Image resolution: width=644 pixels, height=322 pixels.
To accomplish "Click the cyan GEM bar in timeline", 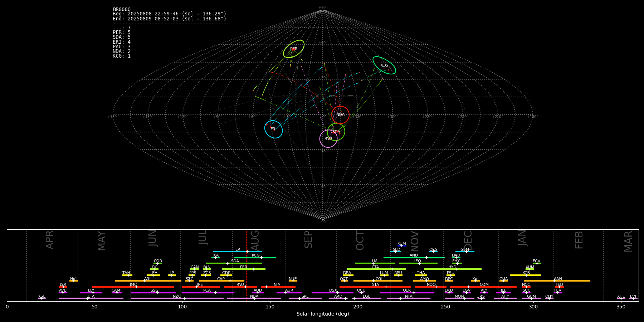I will pos(465,252).
